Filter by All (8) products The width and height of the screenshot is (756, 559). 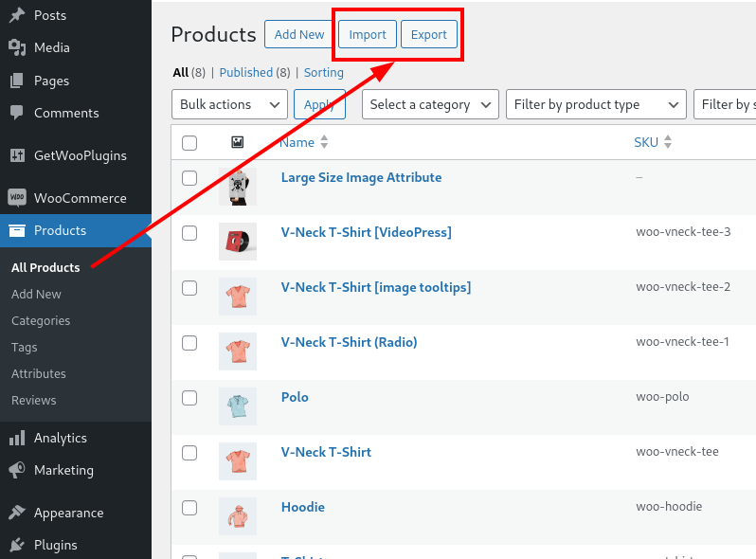click(x=189, y=72)
